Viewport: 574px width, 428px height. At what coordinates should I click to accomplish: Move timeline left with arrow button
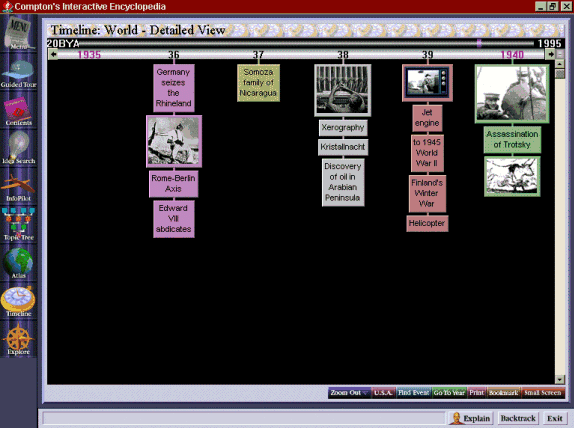(x=53, y=55)
